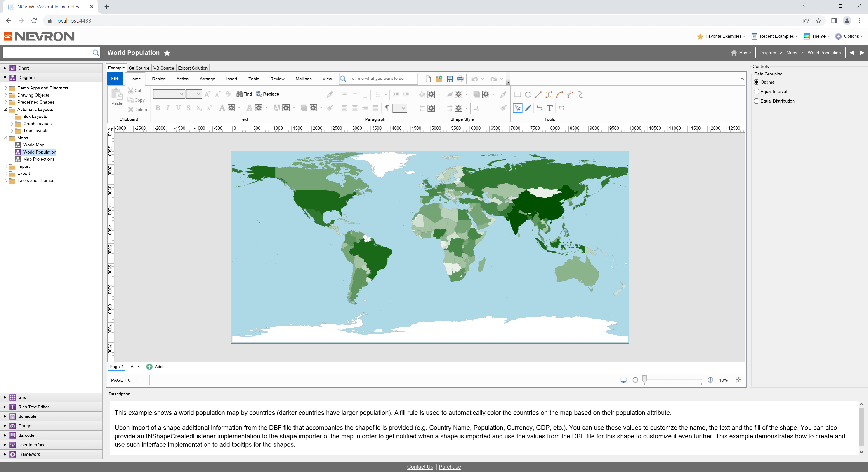Click Add page button
The image size is (868, 472).
click(154, 367)
